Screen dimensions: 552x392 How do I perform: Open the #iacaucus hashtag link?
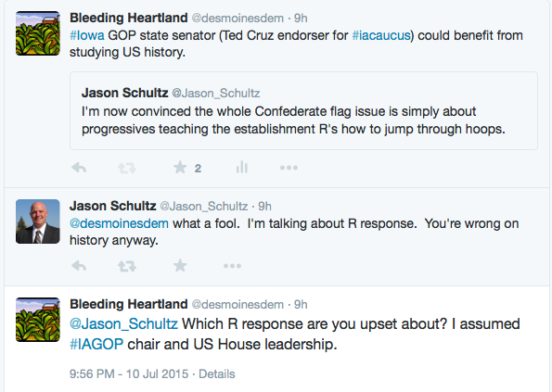[x=381, y=35]
